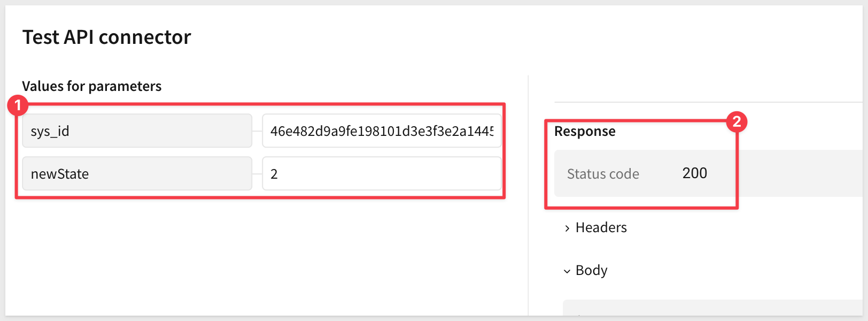Expand the Headers section chevron
868x321 pixels.
click(567, 228)
